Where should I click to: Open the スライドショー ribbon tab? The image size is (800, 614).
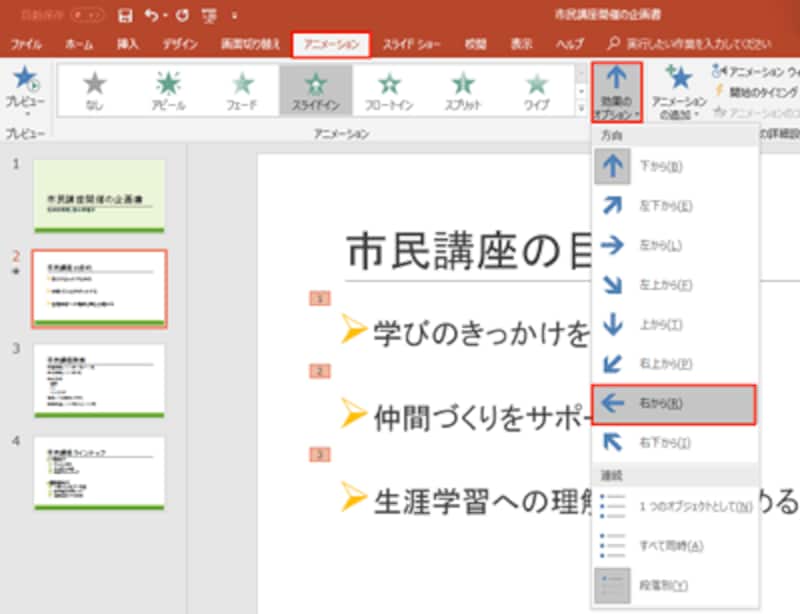click(x=411, y=44)
